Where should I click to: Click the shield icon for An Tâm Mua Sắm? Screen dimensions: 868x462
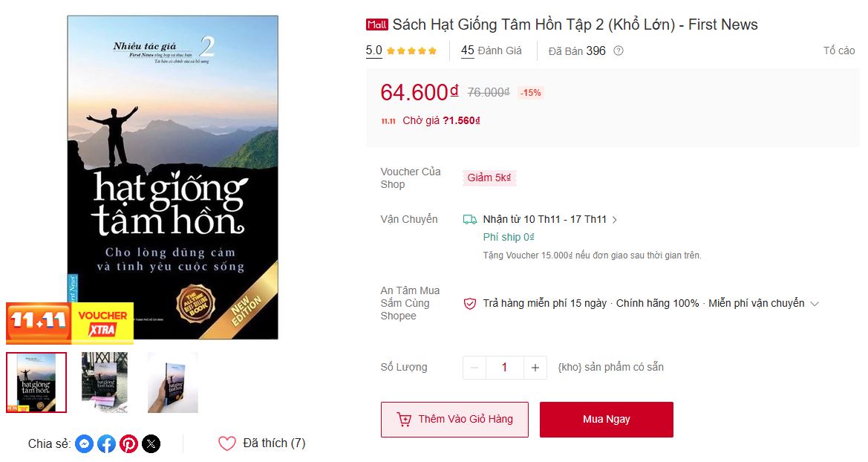[x=470, y=304]
